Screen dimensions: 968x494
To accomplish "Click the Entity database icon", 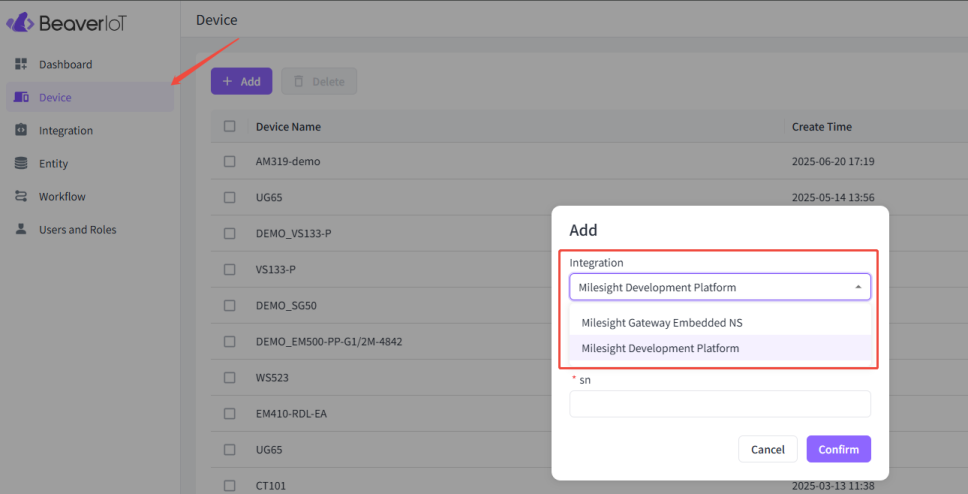I will point(21,163).
